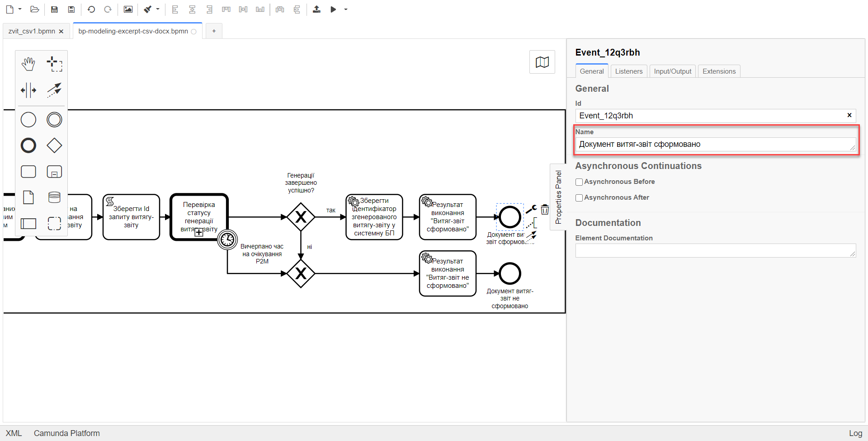The height and width of the screenshot is (441, 868).
Task: Create a new diagram file
Action: pyautogui.click(x=9, y=9)
